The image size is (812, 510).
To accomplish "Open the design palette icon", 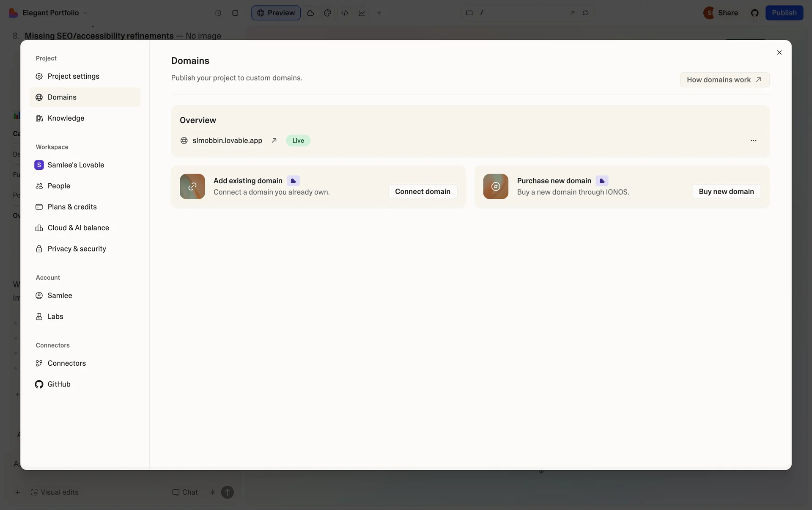I will coord(327,13).
